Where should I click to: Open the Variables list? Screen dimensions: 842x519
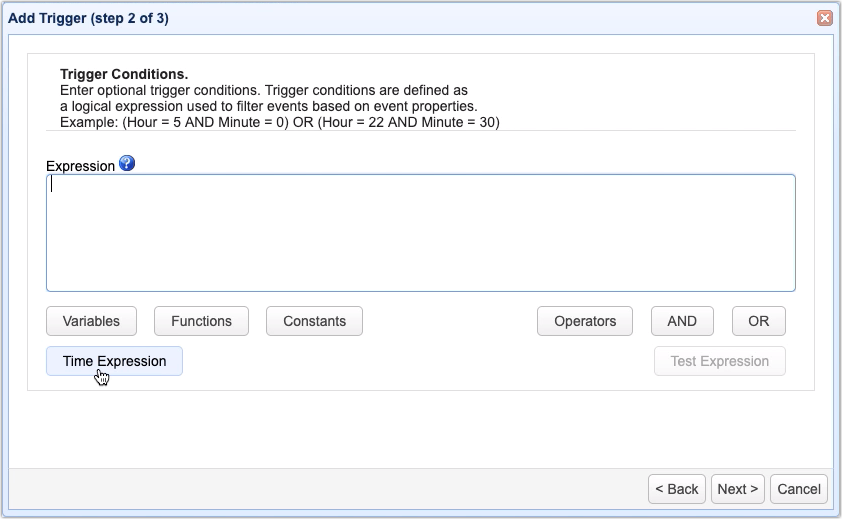click(x=91, y=321)
